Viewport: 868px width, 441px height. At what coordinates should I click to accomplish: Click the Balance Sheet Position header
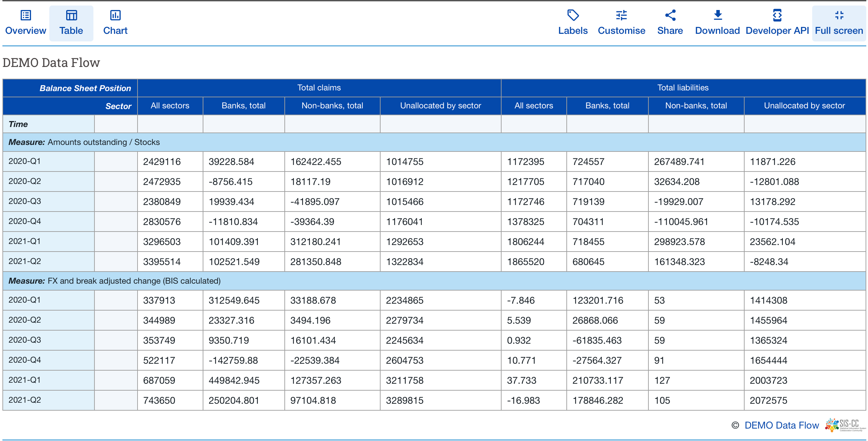[85, 88]
